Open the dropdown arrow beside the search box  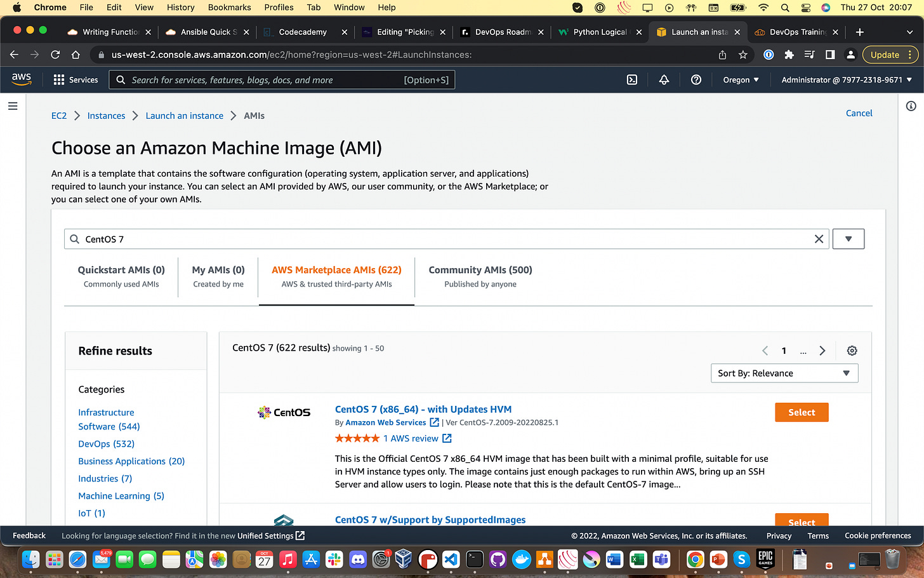click(x=848, y=239)
